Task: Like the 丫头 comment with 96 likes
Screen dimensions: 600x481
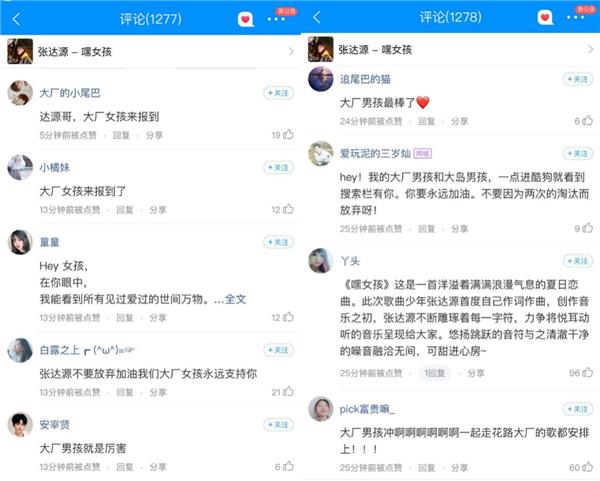Action: [x=587, y=372]
